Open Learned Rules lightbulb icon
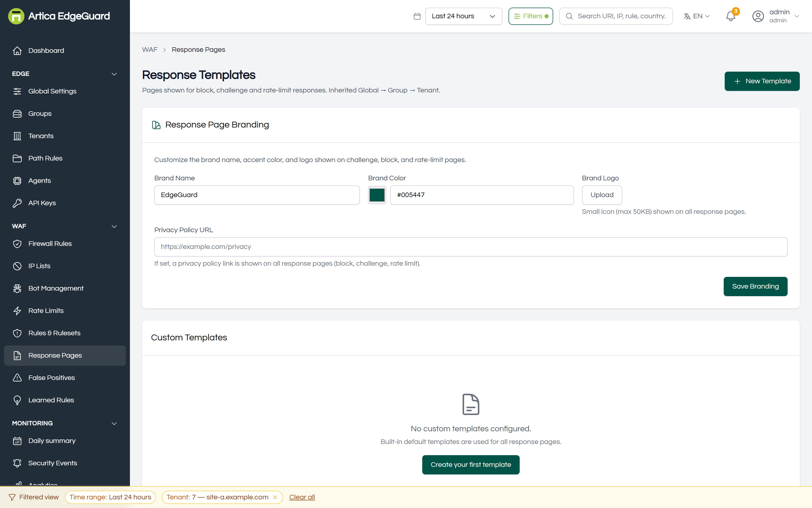This screenshot has height=508, width=812. point(17,400)
